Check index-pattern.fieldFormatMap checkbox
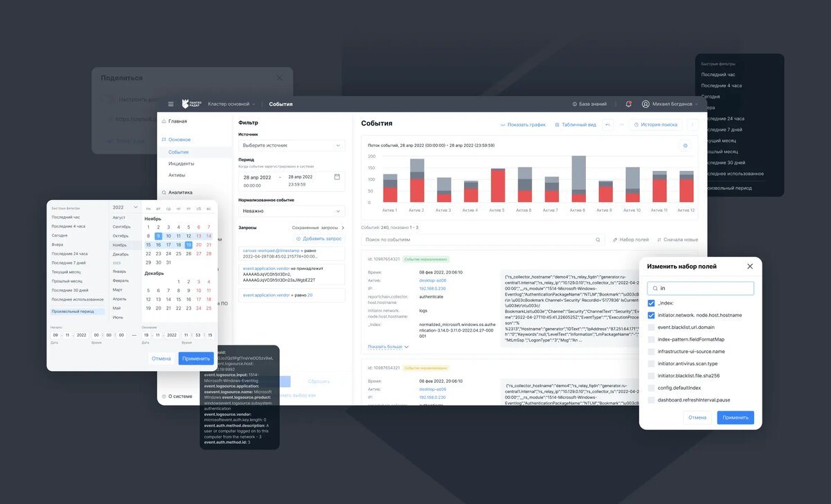Screen dimensions: 831x504 click(651, 339)
